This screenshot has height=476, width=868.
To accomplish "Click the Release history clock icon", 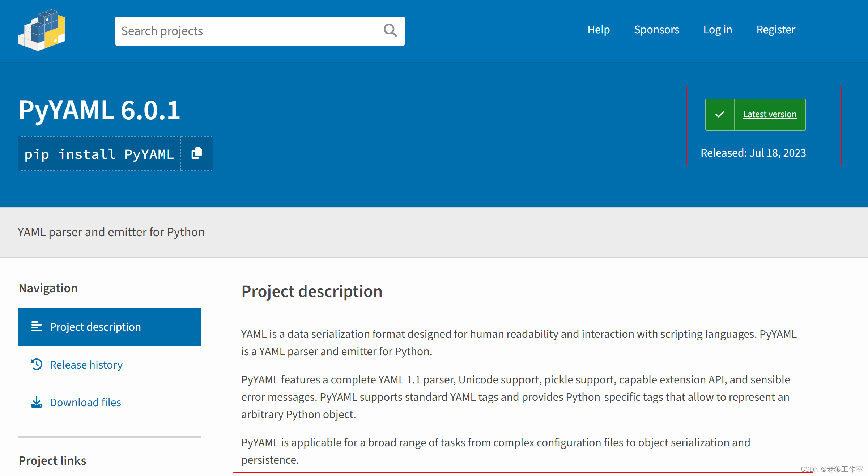I will coord(37,364).
